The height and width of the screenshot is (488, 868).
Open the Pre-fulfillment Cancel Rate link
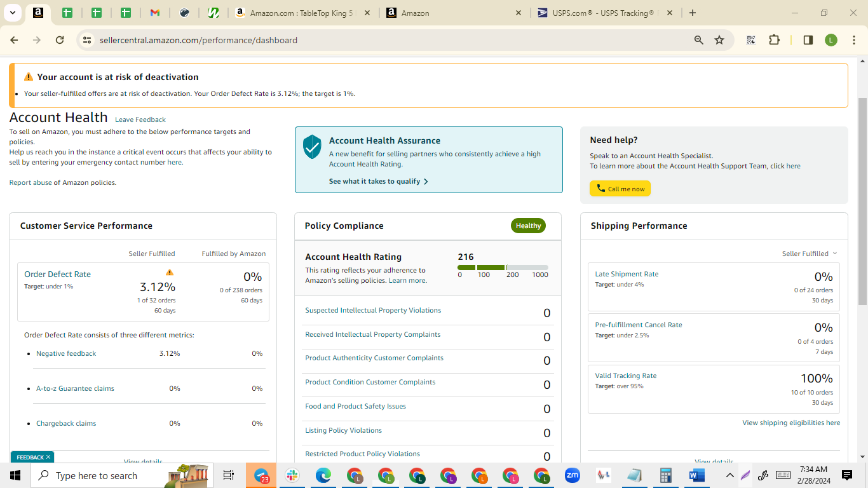click(x=639, y=325)
